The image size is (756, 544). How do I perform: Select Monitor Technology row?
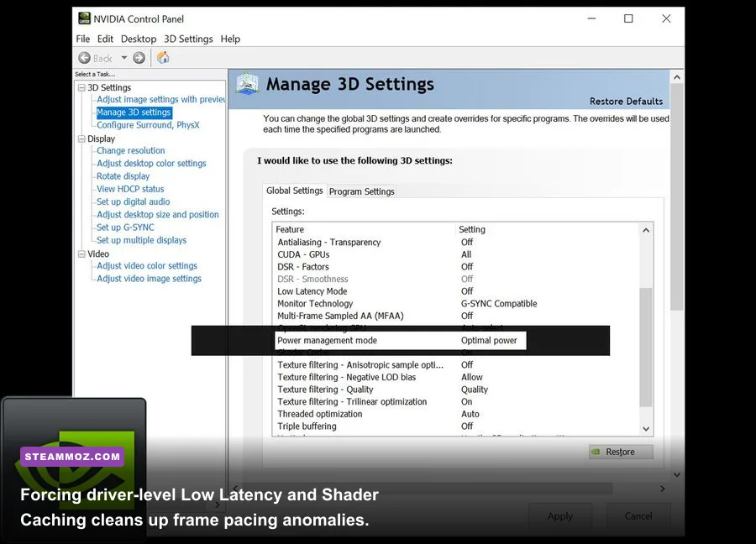tap(455, 304)
